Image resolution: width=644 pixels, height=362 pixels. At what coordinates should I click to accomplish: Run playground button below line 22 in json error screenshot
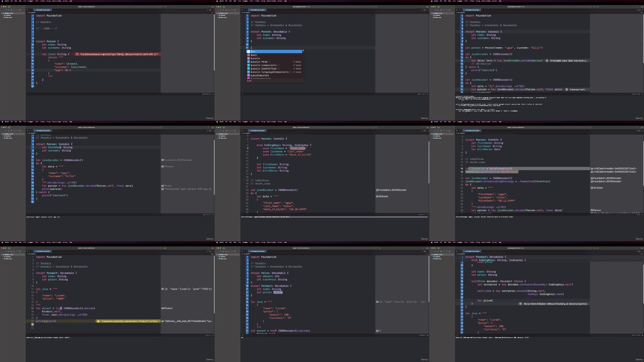tap(33, 86)
